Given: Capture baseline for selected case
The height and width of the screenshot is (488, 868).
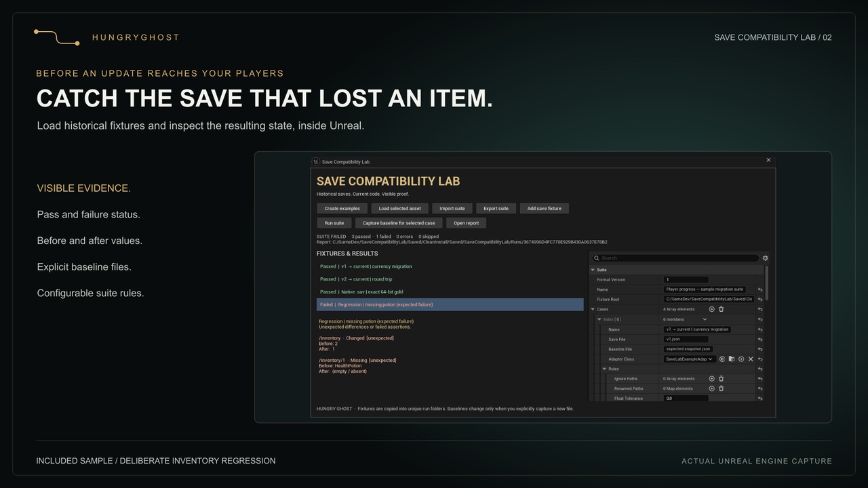Looking at the screenshot, I should pyautogui.click(x=399, y=223).
